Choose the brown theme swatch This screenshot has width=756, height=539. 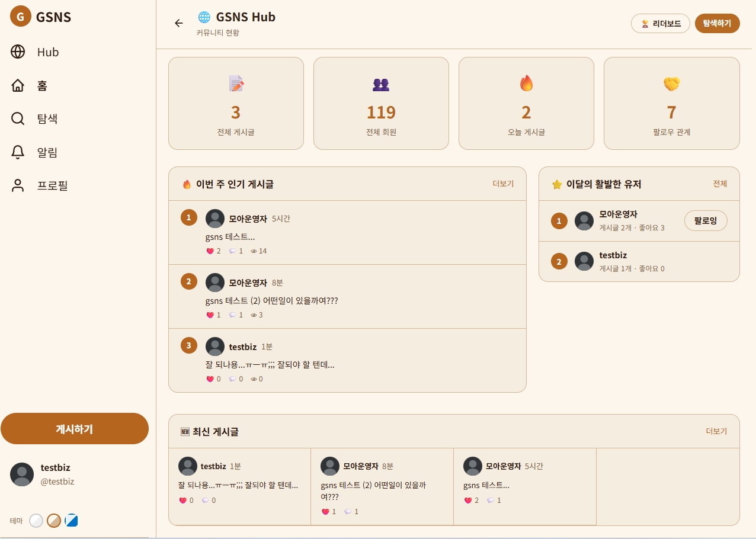point(54,521)
